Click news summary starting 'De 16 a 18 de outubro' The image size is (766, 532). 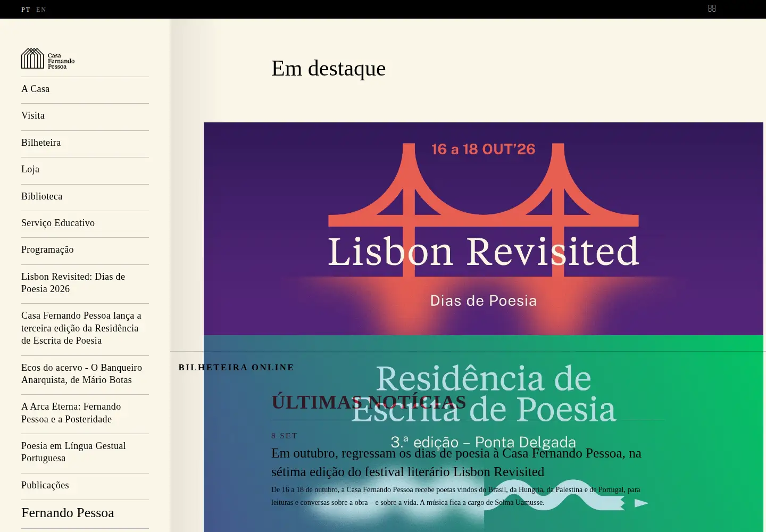click(456, 496)
